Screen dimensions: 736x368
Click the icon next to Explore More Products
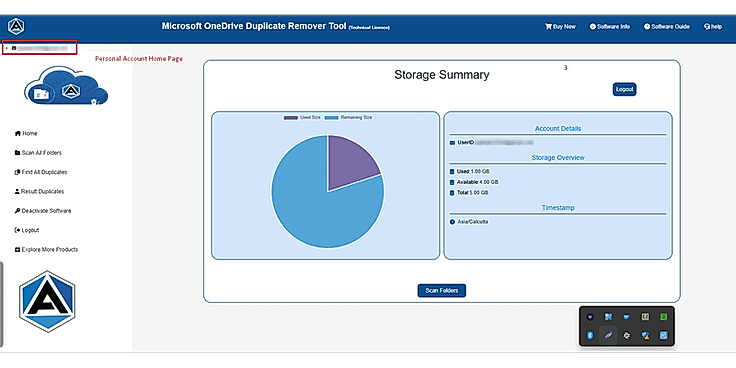coord(18,249)
